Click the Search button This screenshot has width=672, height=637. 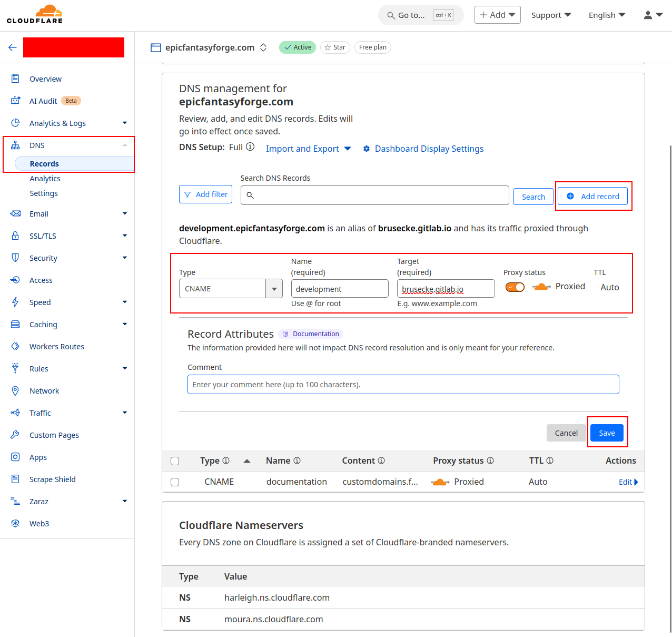click(533, 197)
